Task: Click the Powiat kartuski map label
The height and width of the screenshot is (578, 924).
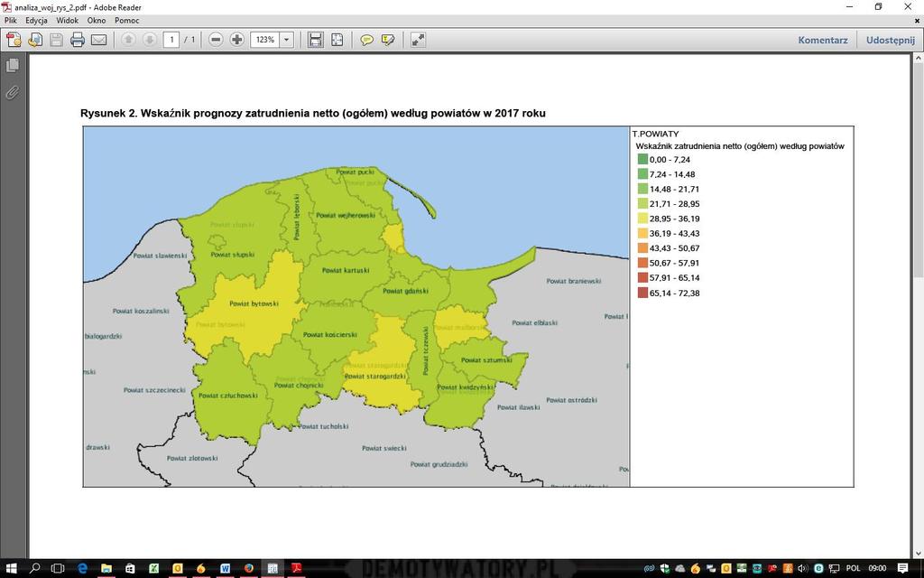Action: coord(346,270)
